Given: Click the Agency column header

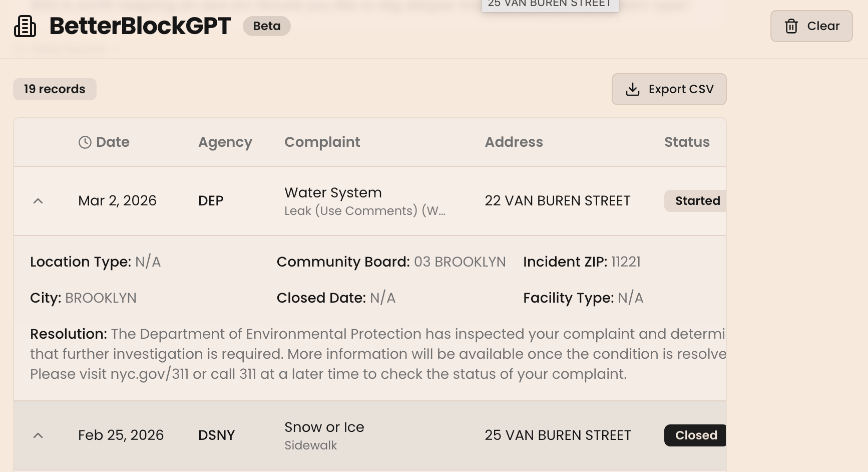Looking at the screenshot, I should pyautogui.click(x=225, y=142).
